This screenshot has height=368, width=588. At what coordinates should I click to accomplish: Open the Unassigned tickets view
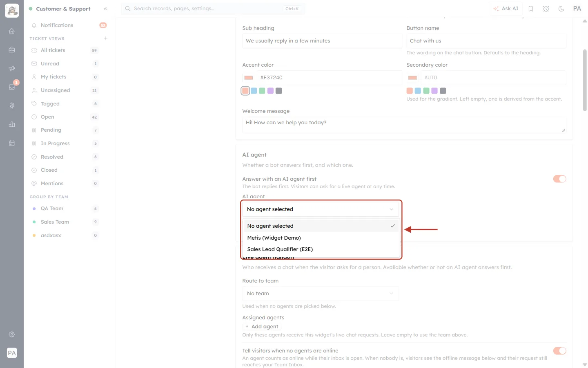(65, 90)
